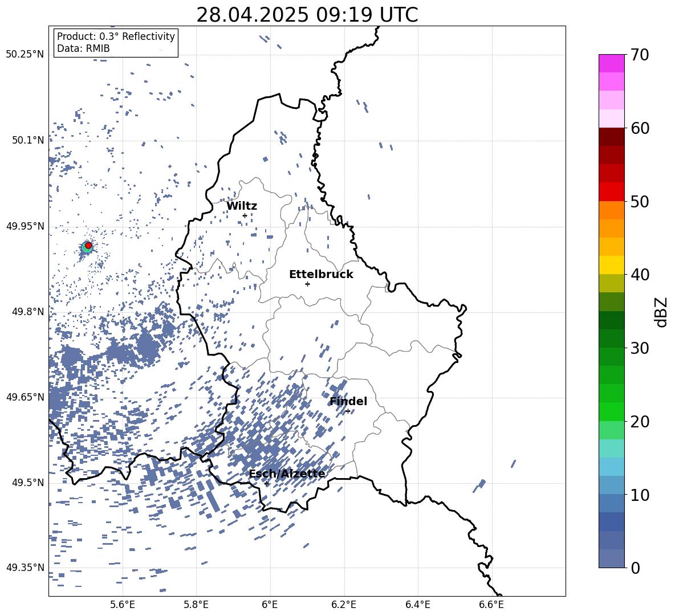Image resolution: width=675 pixels, height=616 pixels.
Task: Click the 50.25°N latitude label
Action: click(x=25, y=55)
